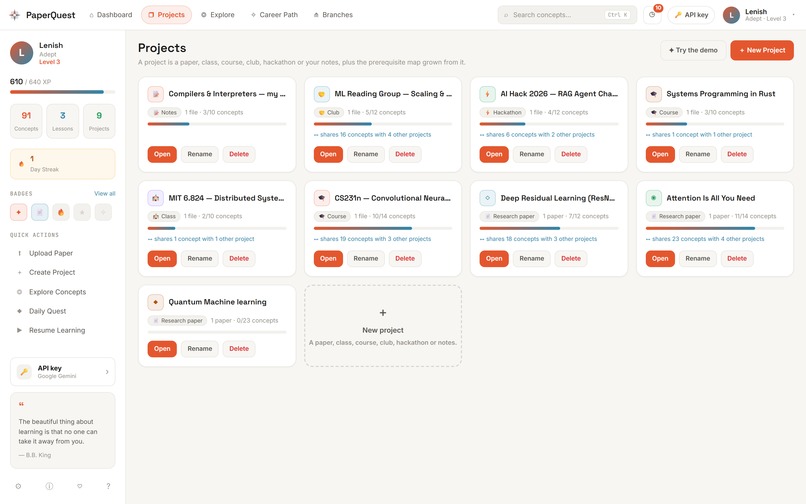Click the Quantum Machine learning project icon
The height and width of the screenshot is (504, 806).
pos(155,302)
